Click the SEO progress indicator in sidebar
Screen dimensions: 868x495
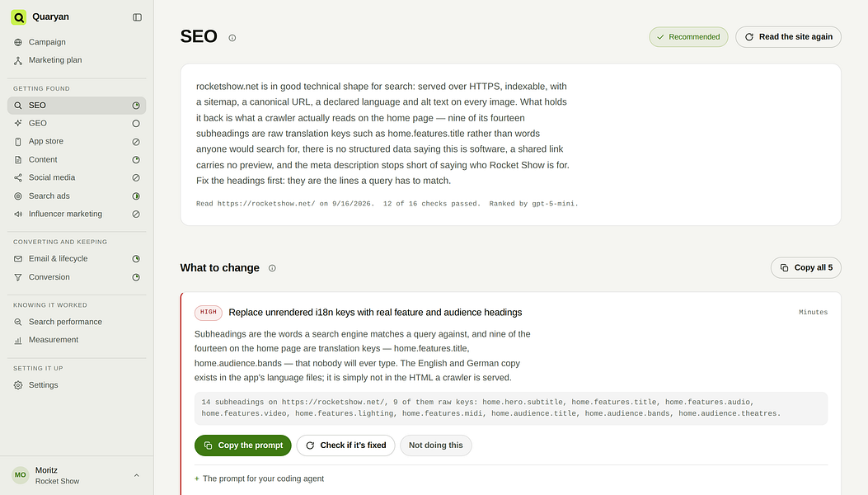pos(136,106)
